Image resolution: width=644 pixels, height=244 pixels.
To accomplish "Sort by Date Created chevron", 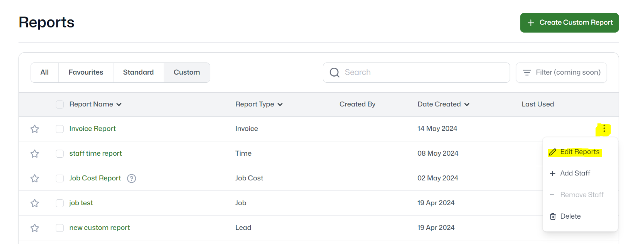I will (x=467, y=104).
